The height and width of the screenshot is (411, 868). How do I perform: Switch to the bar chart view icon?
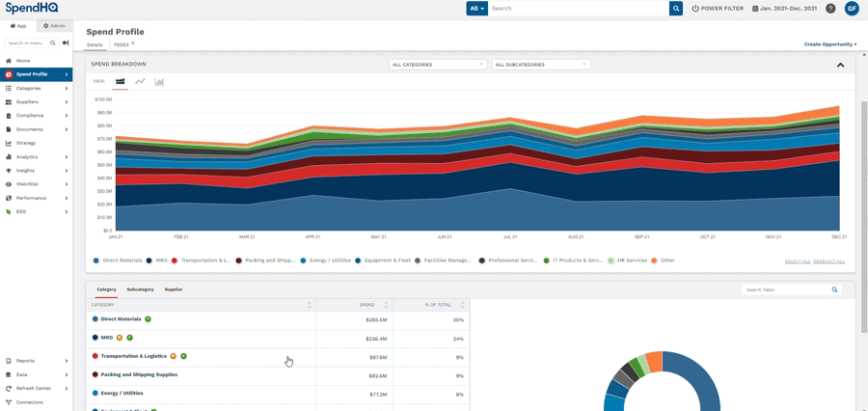coord(159,81)
